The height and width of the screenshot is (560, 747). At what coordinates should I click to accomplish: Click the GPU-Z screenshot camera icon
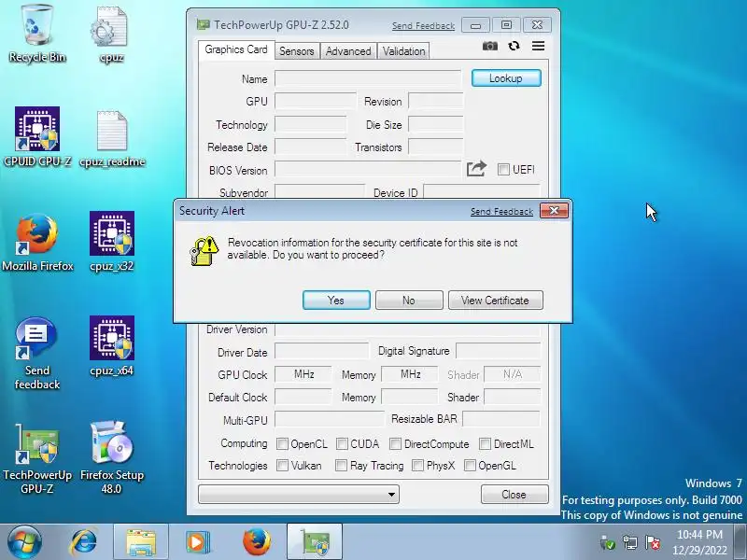489,46
